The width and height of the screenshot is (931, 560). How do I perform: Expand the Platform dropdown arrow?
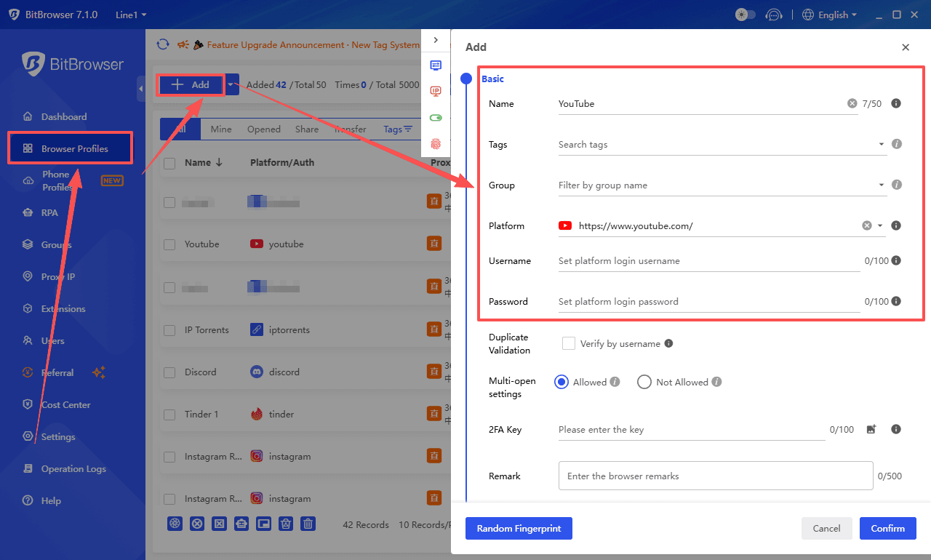click(x=879, y=225)
